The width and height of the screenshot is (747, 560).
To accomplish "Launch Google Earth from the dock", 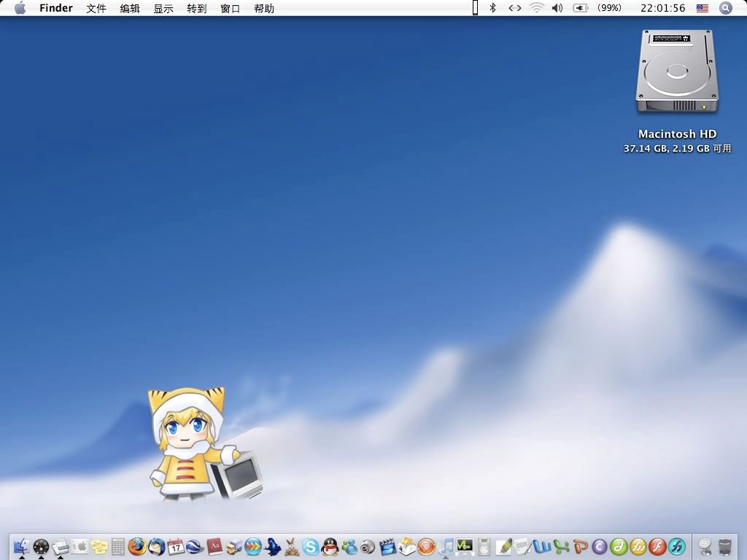I will click(x=195, y=547).
